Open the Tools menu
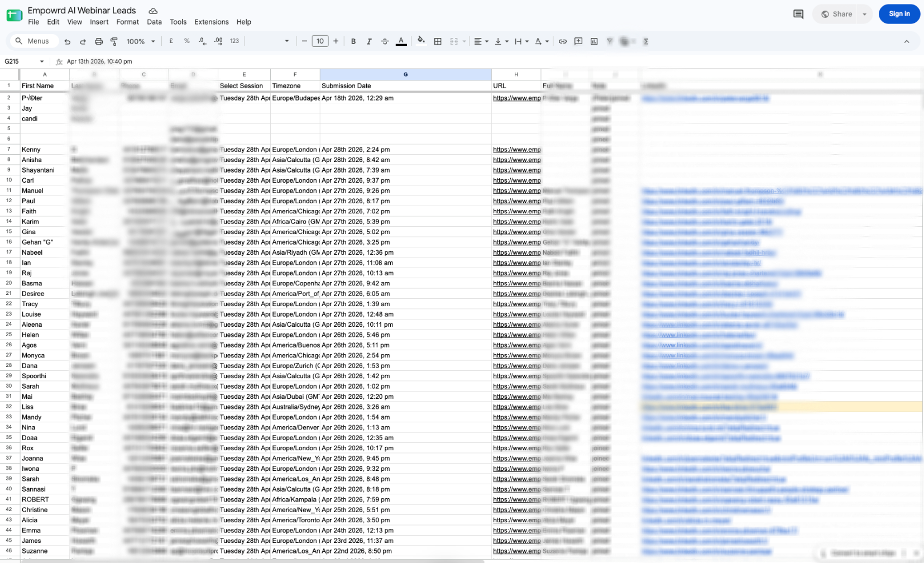Viewport: 924px width, 563px height. tap(178, 22)
